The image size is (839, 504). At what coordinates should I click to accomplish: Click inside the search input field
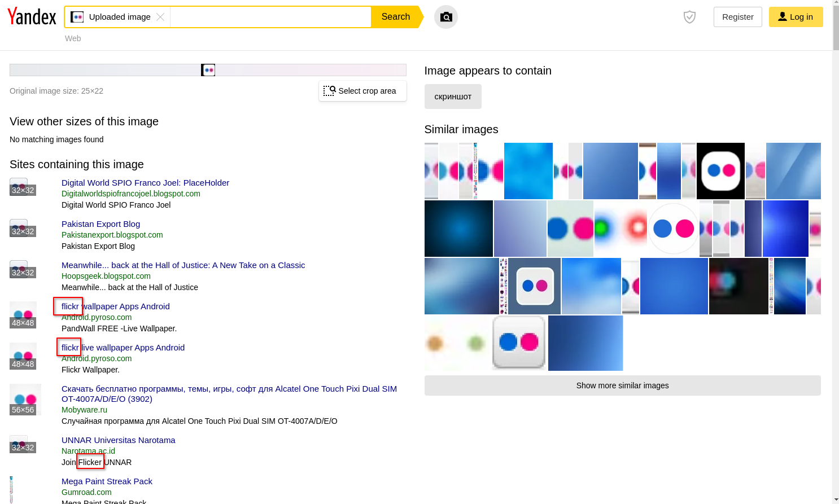pyautogui.click(x=270, y=17)
